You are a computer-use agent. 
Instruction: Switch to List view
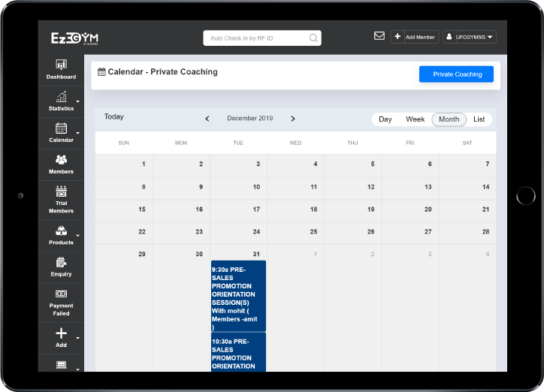tap(479, 119)
